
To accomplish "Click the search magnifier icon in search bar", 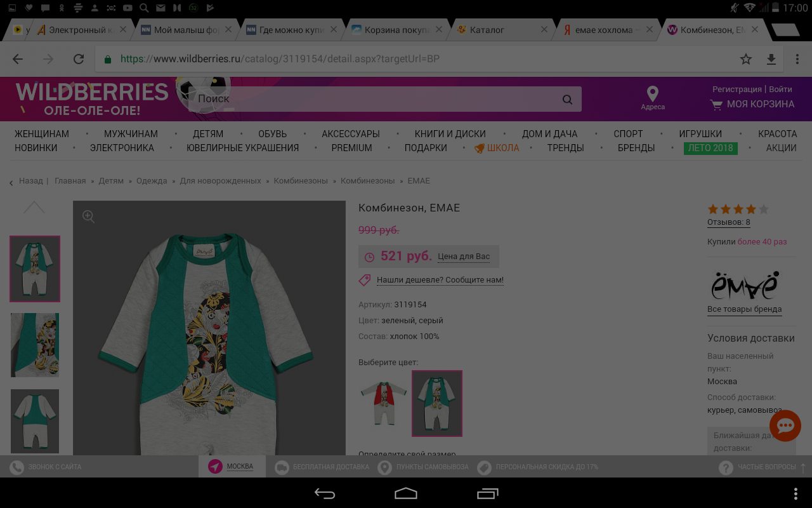I will tap(567, 100).
